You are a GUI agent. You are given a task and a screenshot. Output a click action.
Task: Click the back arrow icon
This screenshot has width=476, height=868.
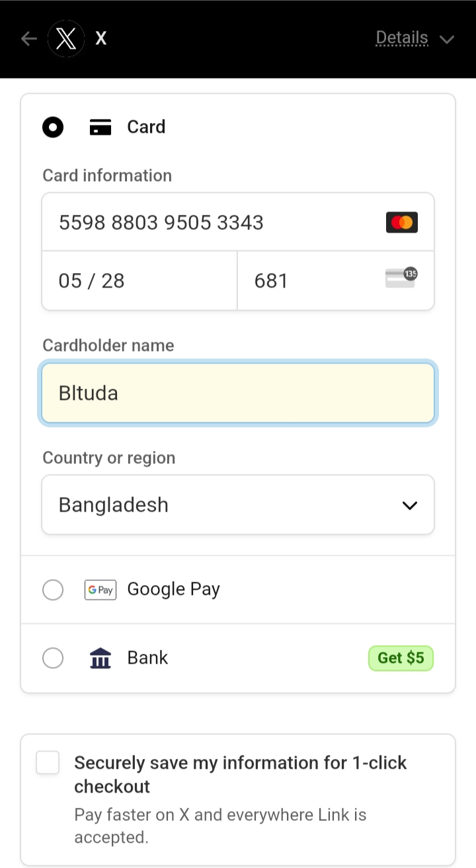pos(28,39)
